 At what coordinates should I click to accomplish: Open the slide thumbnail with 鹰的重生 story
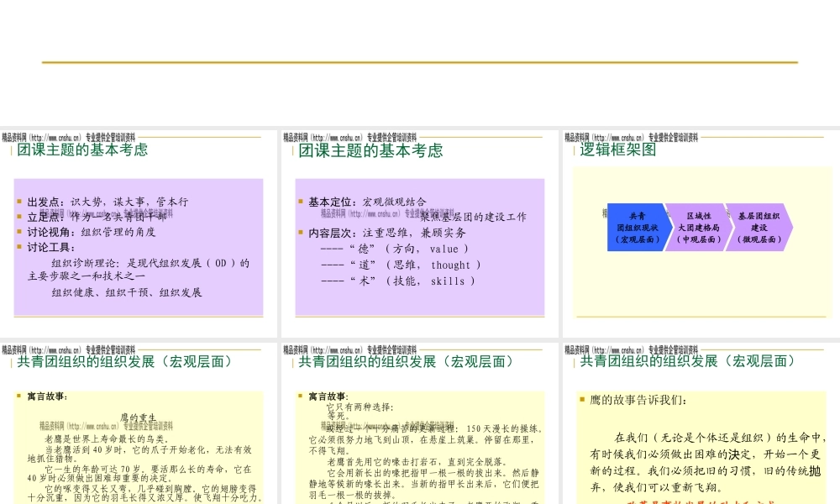tap(139, 423)
